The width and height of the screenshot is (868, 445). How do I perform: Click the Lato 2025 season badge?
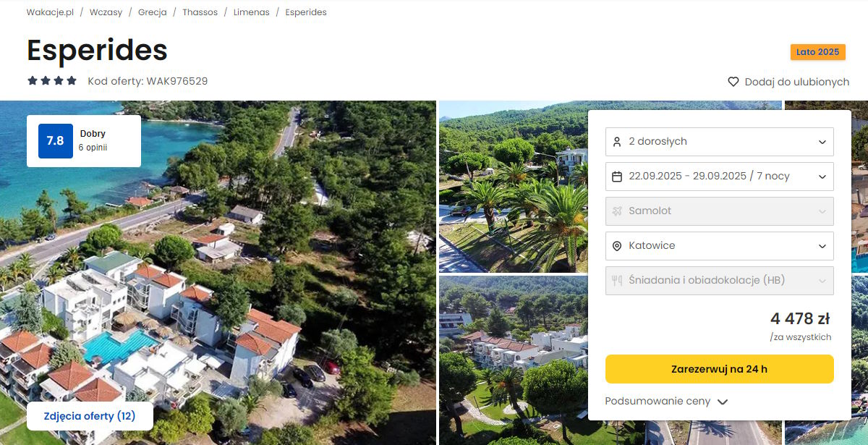tap(817, 52)
